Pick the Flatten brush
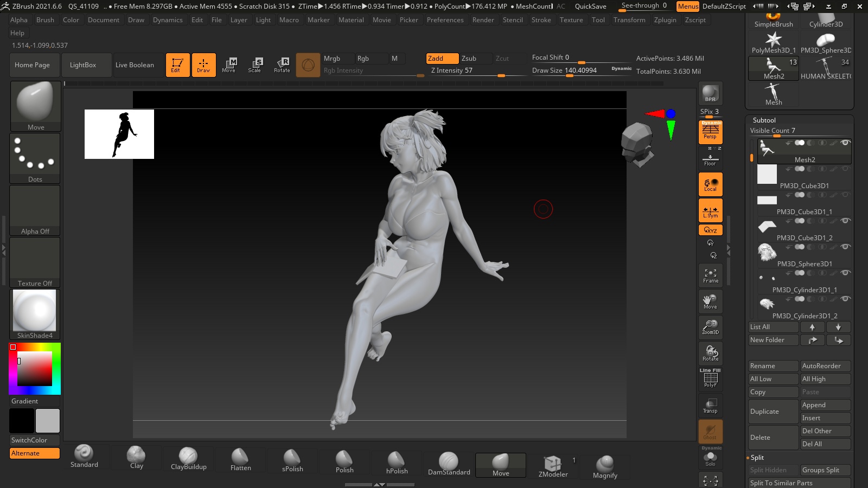The height and width of the screenshot is (488, 868). point(240,460)
